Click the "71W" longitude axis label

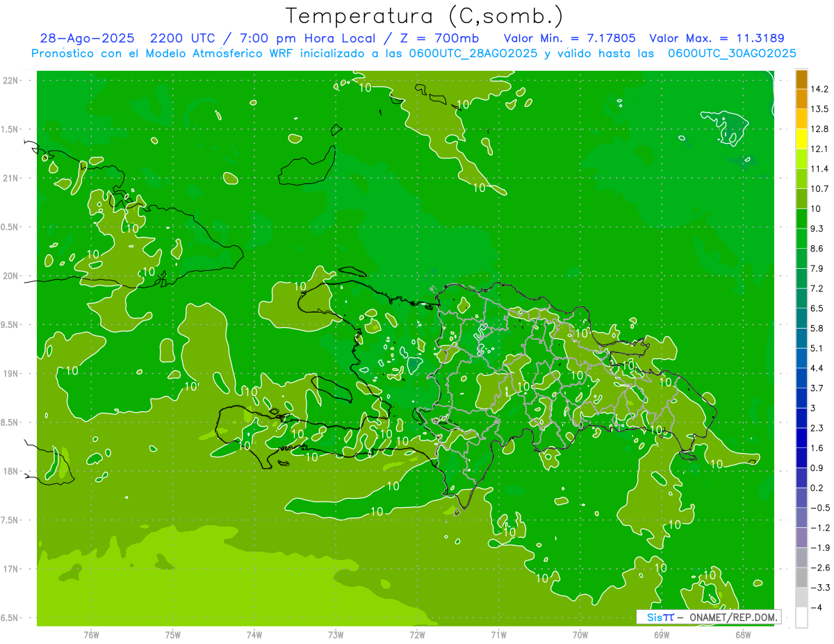498,634
